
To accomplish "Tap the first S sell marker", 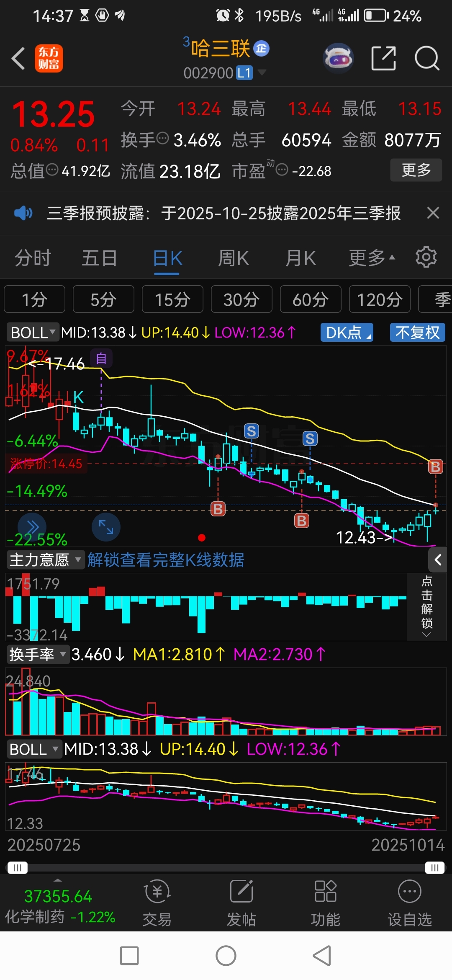I will pos(251,431).
